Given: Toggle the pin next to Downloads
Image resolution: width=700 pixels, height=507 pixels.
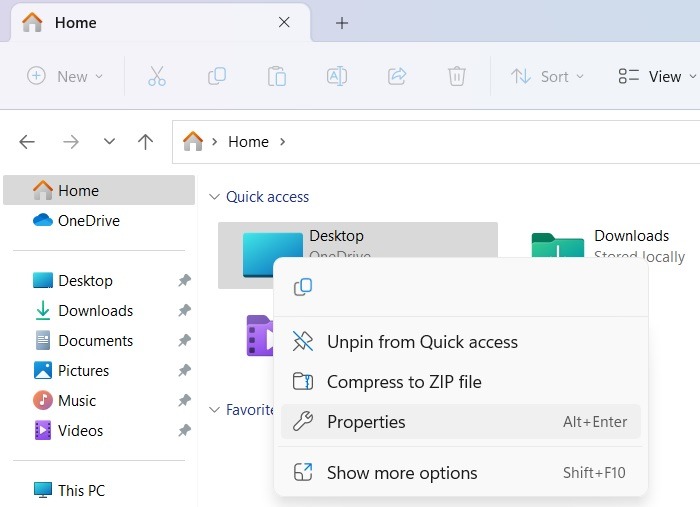Looking at the screenshot, I should 184,311.
